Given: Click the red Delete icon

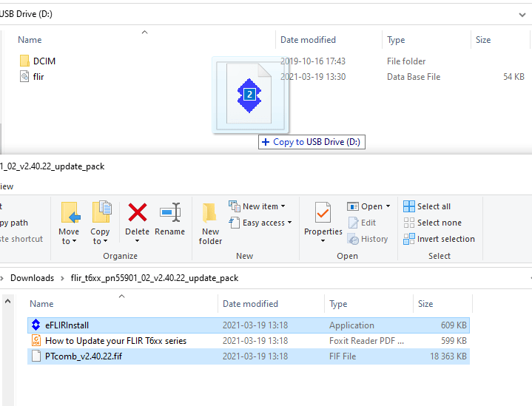Looking at the screenshot, I should point(138,214).
